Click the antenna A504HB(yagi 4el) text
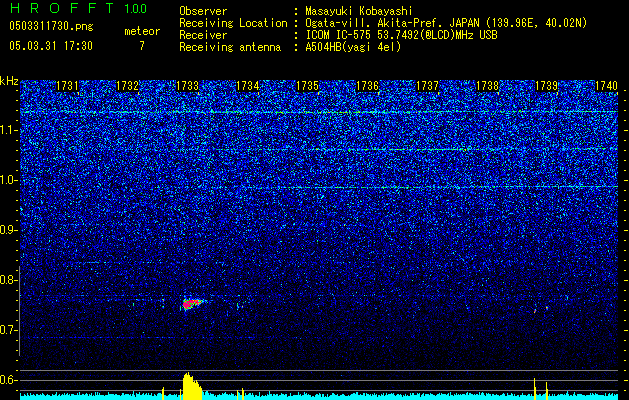 point(353,47)
